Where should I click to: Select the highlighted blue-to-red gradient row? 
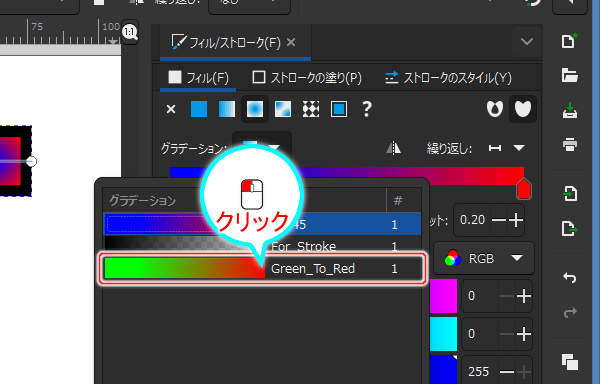point(262,224)
